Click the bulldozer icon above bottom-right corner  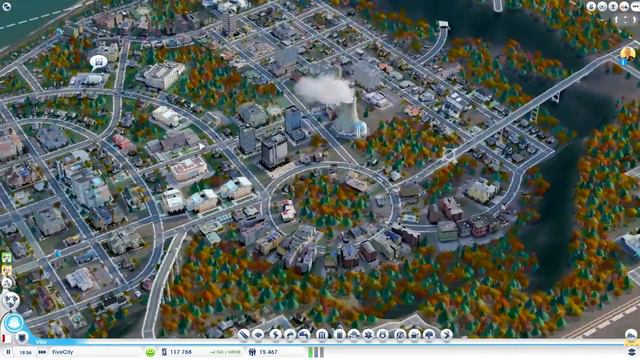click(x=631, y=336)
